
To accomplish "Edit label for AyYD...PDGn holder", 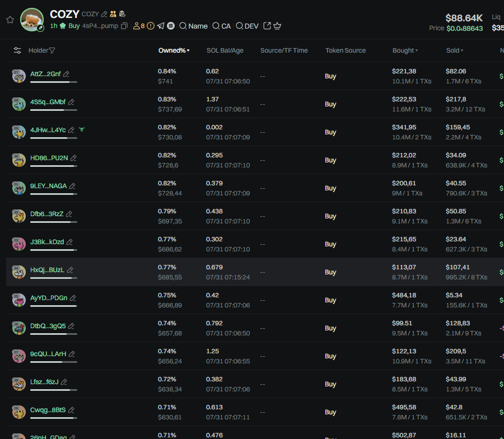I will coord(73,298).
